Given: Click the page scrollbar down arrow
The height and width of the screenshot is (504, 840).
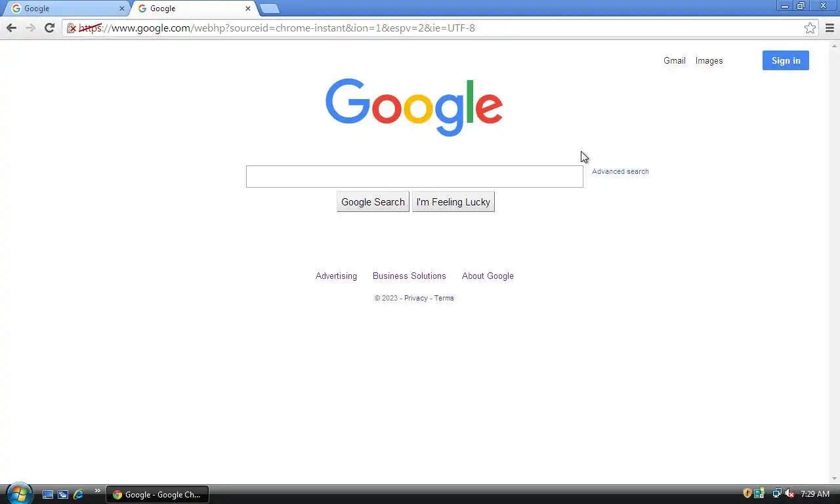Looking at the screenshot, I should (x=835, y=478).
